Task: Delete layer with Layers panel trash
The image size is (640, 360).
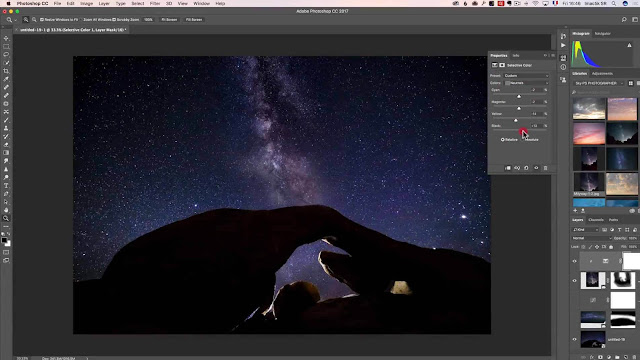Action: [634, 357]
